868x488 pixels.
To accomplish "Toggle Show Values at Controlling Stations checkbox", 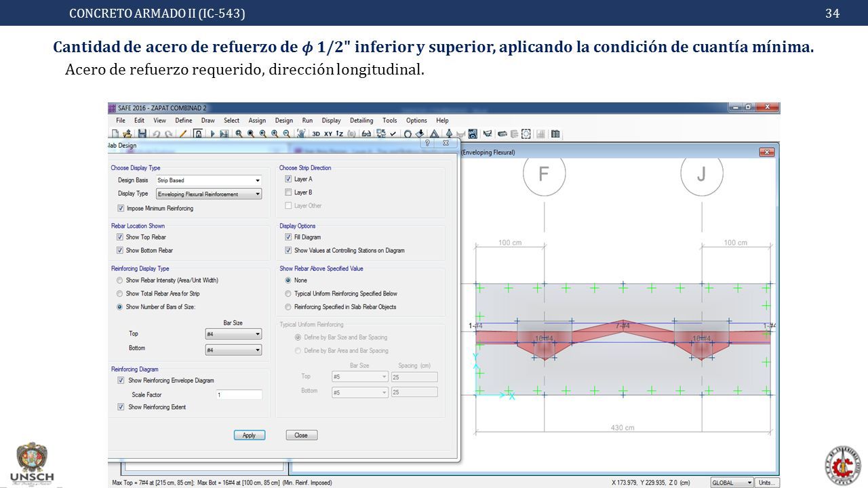I will point(288,250).
